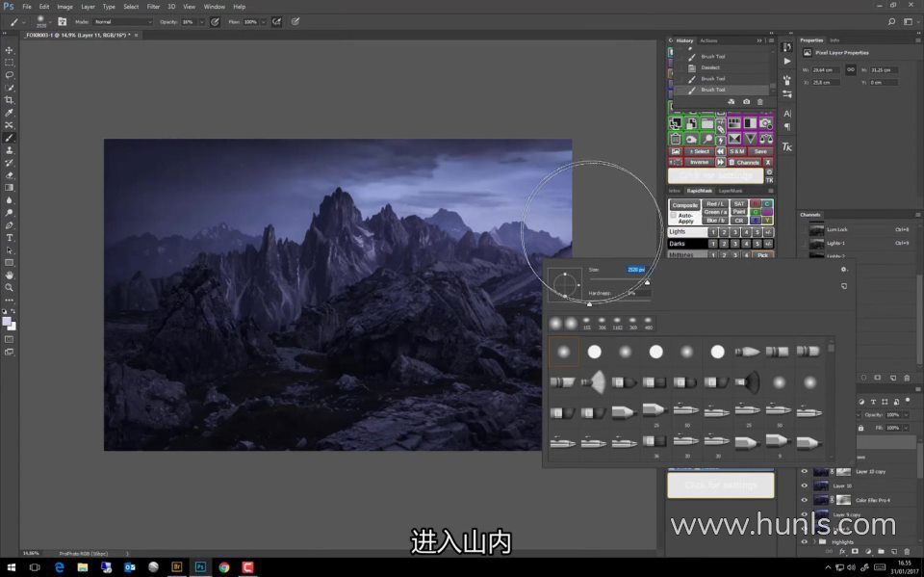The image size is (924, 577).
Task: Open the Window menu
Action: tap(214, 7)
